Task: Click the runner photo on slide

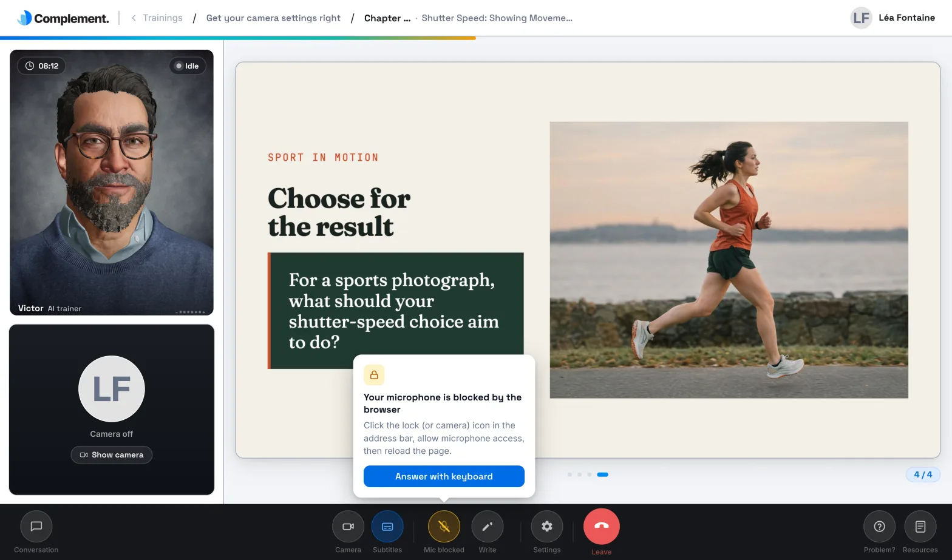Action: 729,260
